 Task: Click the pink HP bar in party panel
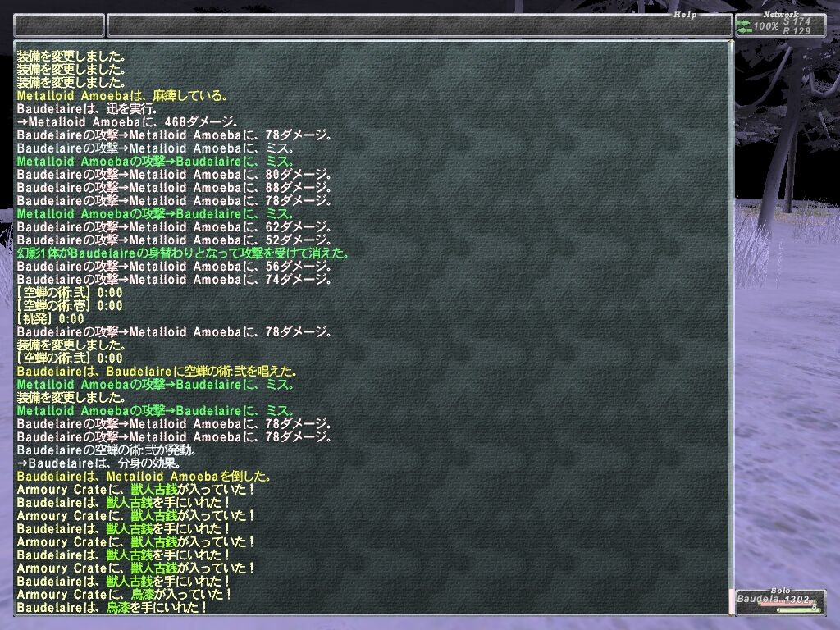coord(786,605)
